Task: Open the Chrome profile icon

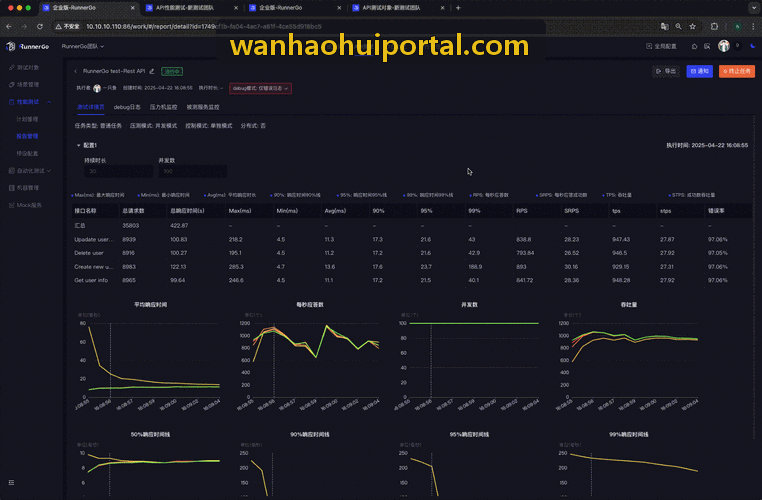Action: click(x=738, y=26)
